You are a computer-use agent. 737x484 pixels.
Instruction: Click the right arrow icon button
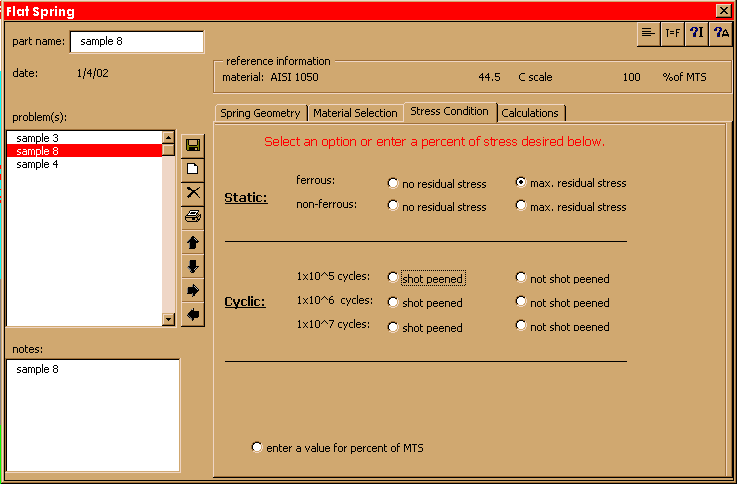(193, 290)
